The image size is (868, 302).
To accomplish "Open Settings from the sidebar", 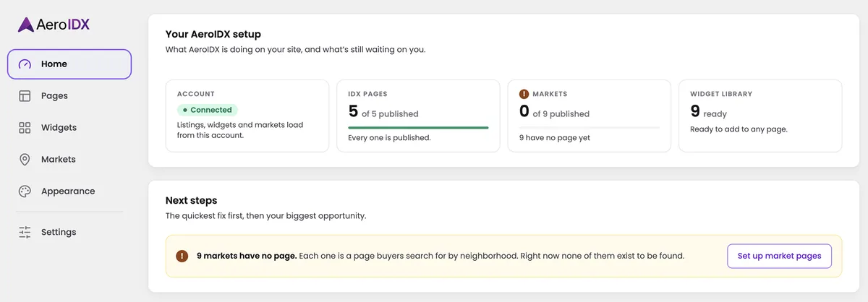I will pos(69,232).
